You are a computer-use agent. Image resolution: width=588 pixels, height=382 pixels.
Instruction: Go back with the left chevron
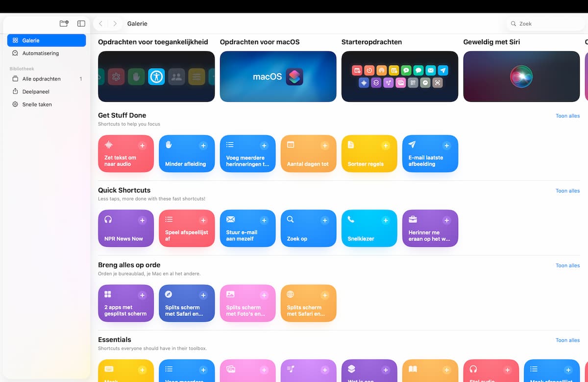coord(100,24)
